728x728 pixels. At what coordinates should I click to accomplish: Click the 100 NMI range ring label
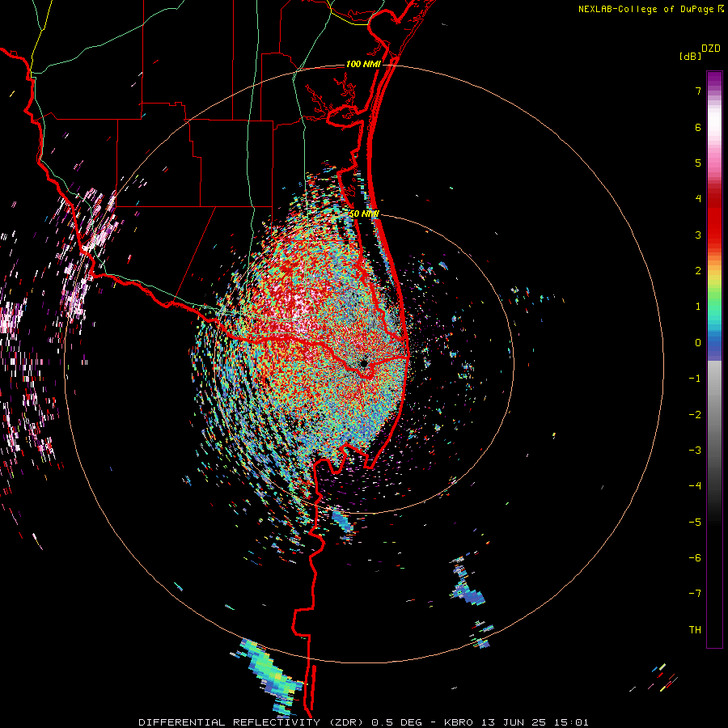coord(363,64)
